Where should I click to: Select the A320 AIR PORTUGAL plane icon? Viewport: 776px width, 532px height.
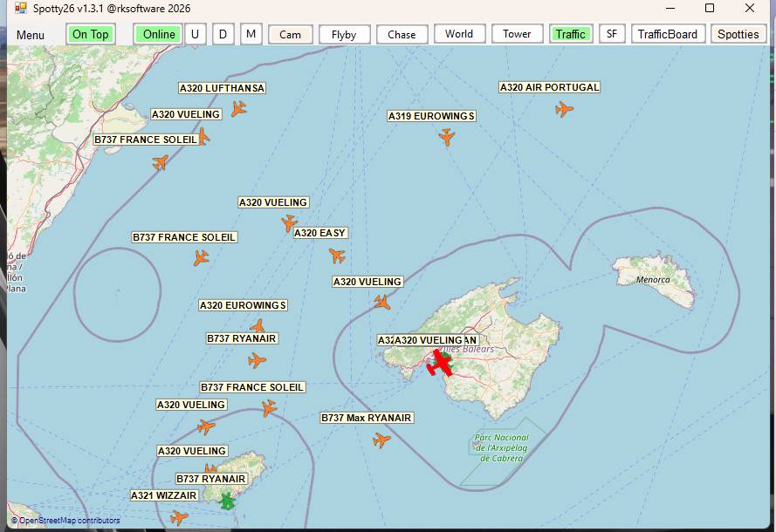[564, 109]
